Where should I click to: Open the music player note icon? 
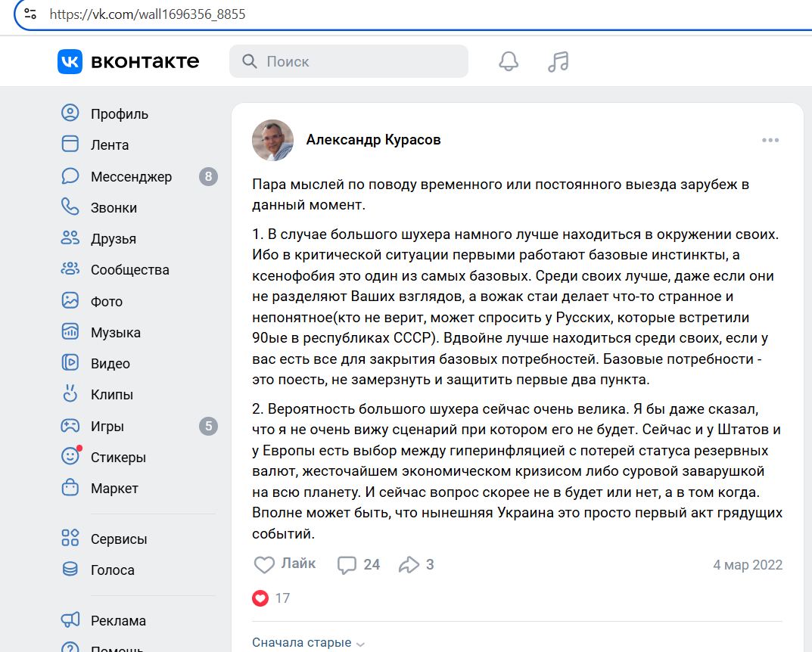pos(558,61)
